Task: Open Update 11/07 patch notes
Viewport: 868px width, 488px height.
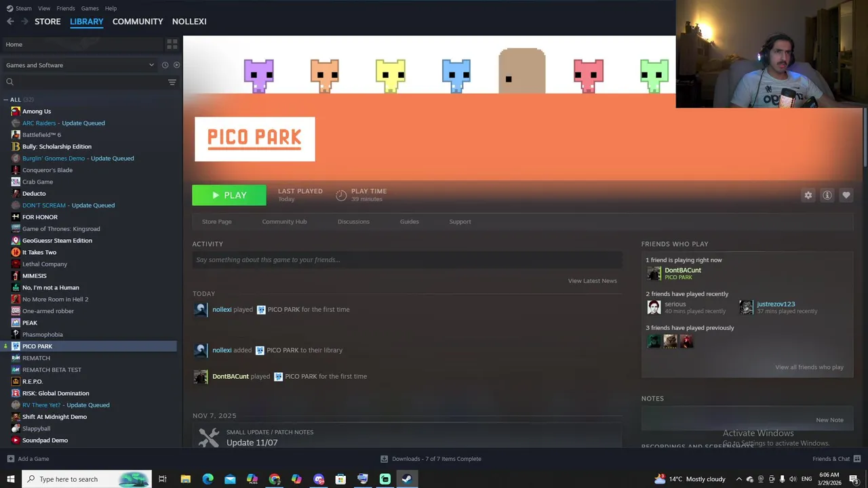Action: [x=252, y=443]
